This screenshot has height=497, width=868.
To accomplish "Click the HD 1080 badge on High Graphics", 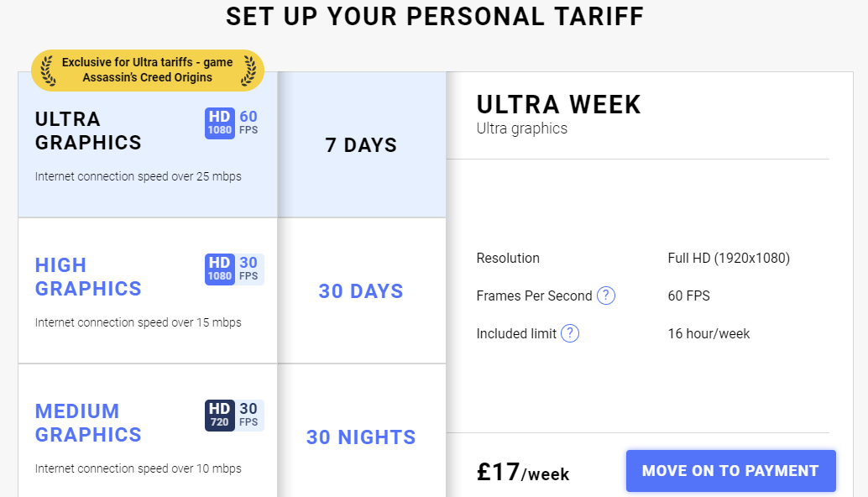I will coord(220,269).
